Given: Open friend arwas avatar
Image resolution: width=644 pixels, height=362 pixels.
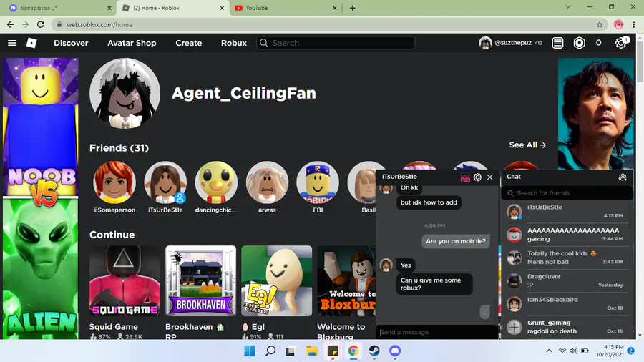Looking at the screenshot, I should coord(267,182).
